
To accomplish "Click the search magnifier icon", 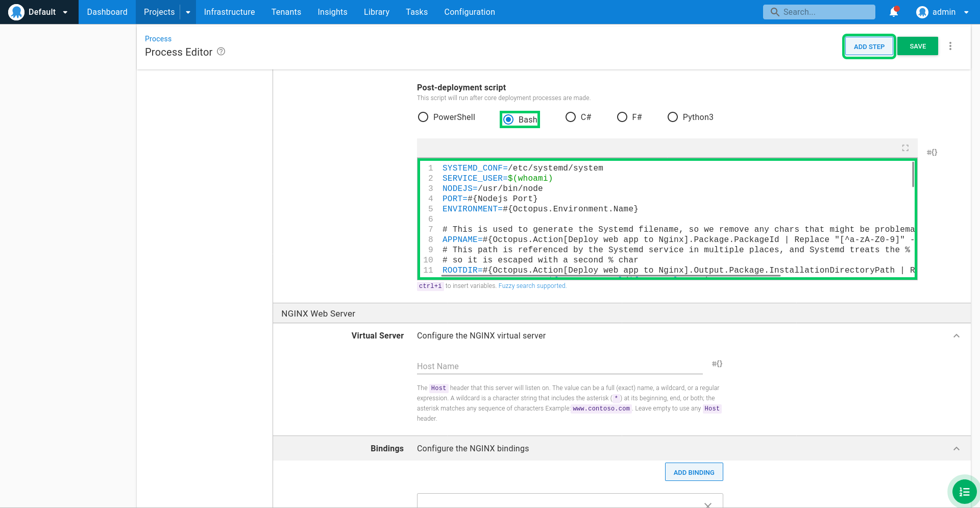I will [775, 12].
